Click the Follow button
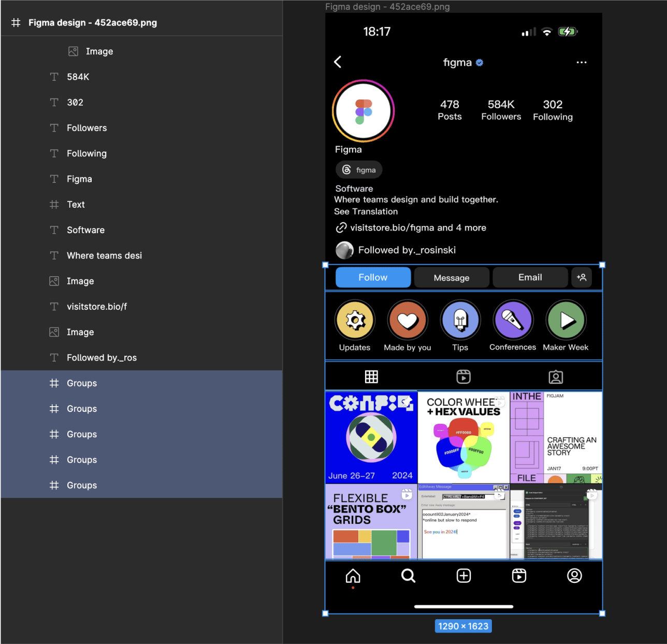 coord(373,277)
